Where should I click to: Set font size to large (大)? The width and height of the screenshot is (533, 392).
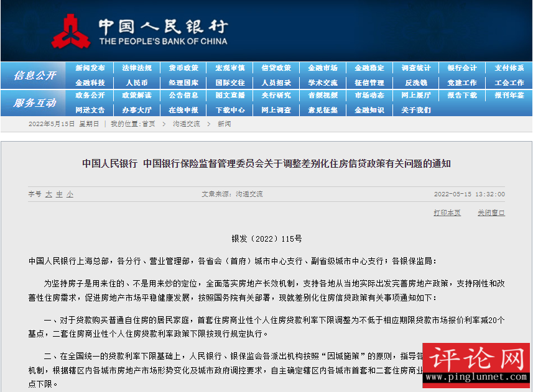pos(49,194)
